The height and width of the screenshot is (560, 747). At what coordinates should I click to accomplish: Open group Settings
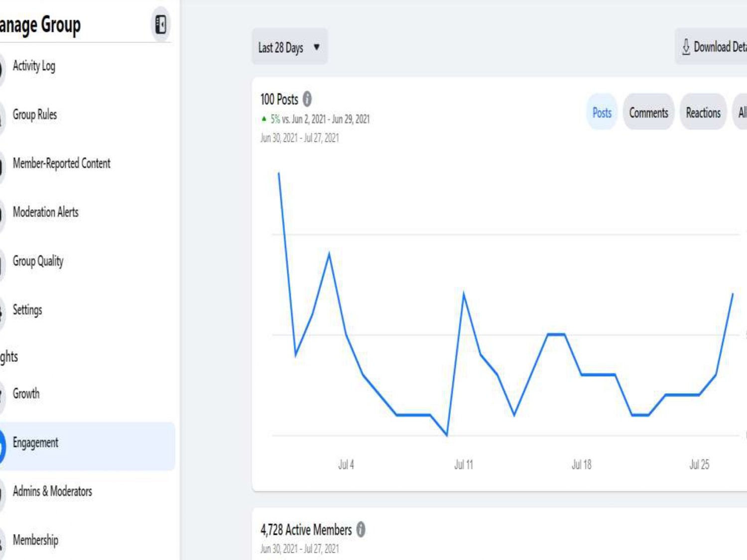click(x=27, y=310)
